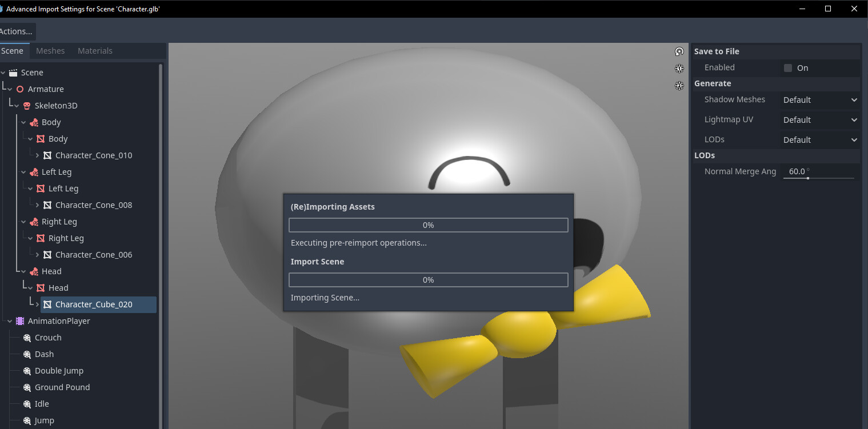868x429 pixels.
Task: Click the mesh icon beside Character_Cone_010
Action: click(x=47, y=155)
